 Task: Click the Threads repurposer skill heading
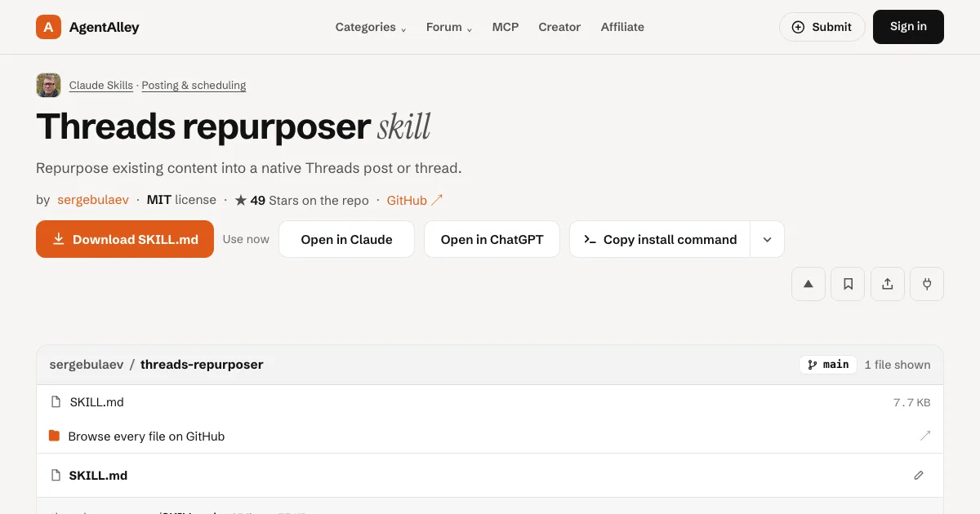(234, 126)
